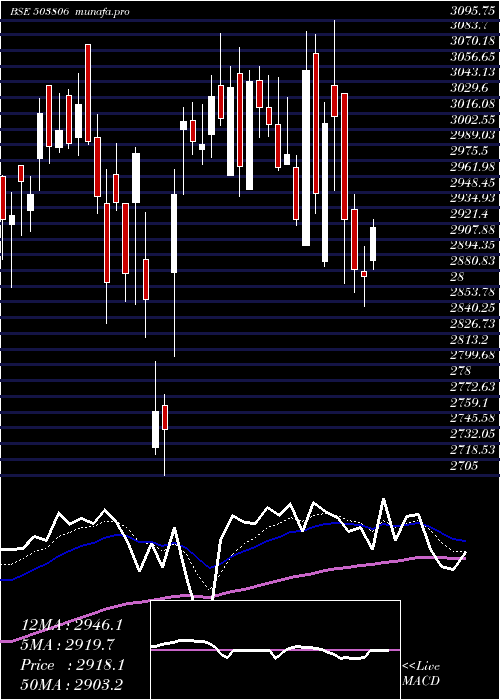Image resolution: width=500 pixels, height=700 pixels.
Task: Select the 3095.75 price axis label
Action: pos(473,12)
